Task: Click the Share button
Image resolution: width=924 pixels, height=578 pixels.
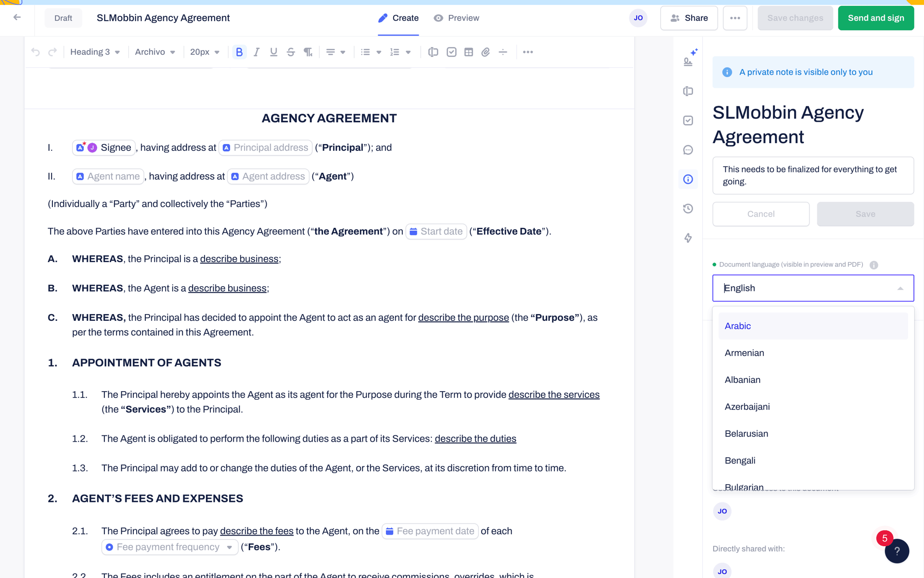Action: click(689, 18)
